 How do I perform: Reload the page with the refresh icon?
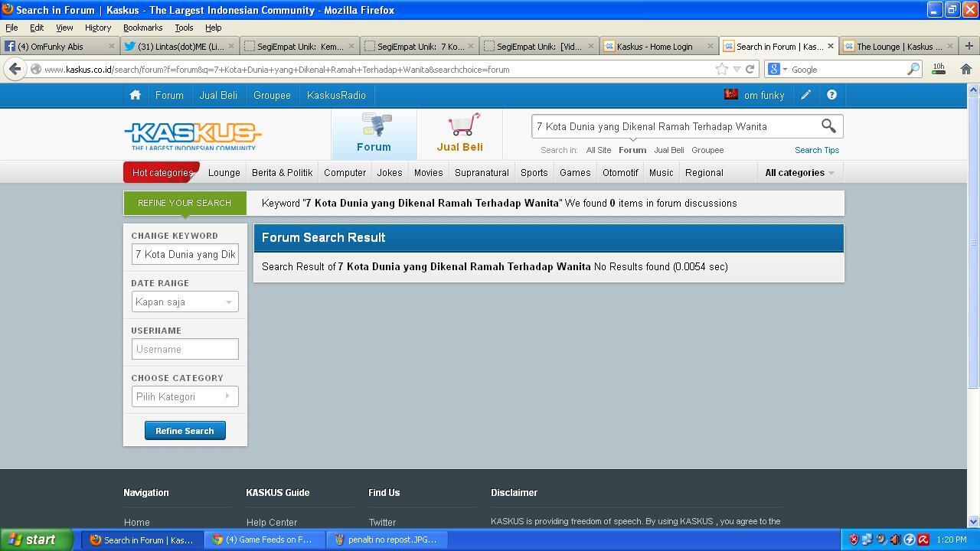click(750, 69)
